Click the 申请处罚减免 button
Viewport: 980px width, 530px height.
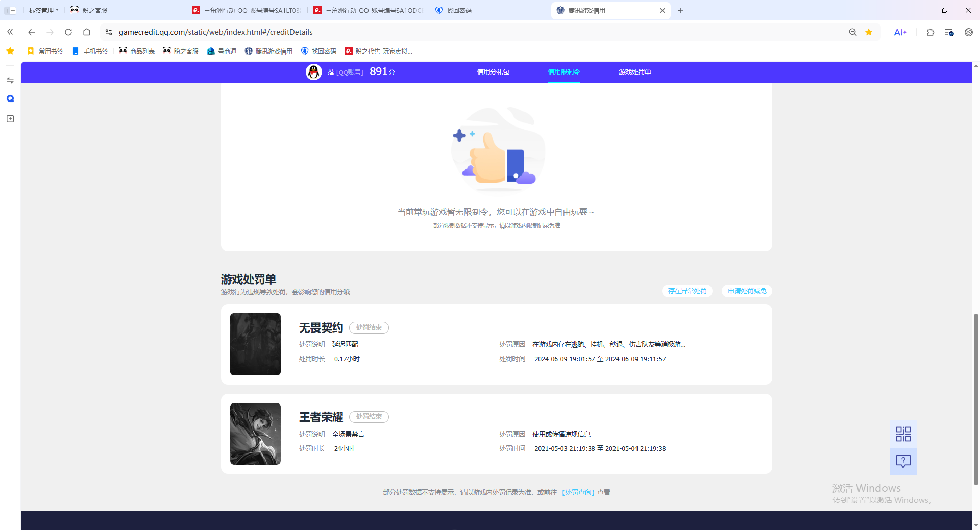(x=747, y=291)
